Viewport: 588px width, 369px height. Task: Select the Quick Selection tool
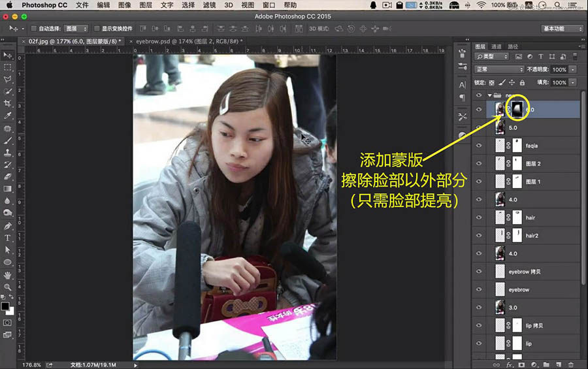pyautogui.click(x=7, y=91)
